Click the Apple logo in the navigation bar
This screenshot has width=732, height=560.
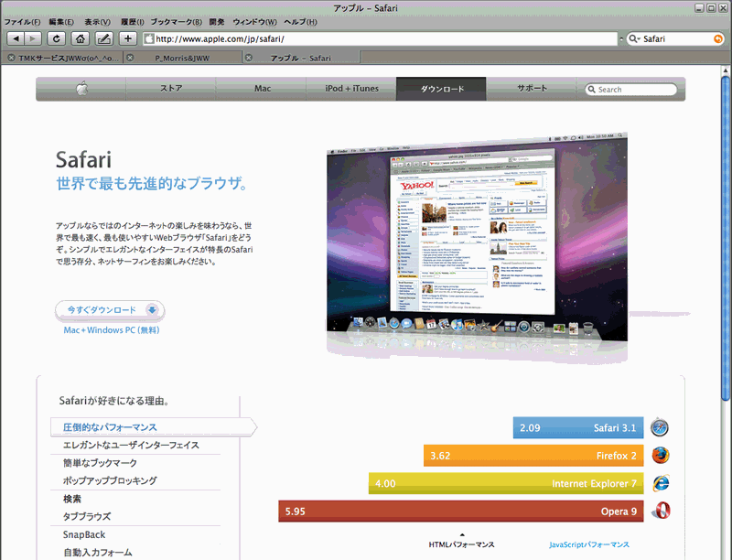click(x=81, y=88)
